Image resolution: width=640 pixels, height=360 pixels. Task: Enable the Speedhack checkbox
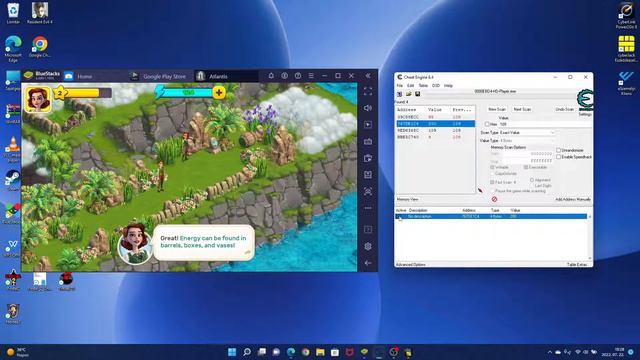(559, 157)
